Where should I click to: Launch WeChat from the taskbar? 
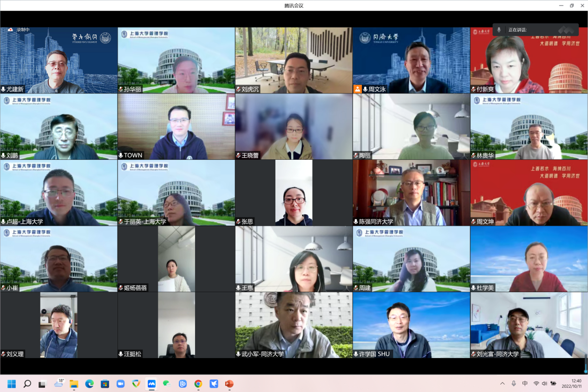(x=167, y=384)
